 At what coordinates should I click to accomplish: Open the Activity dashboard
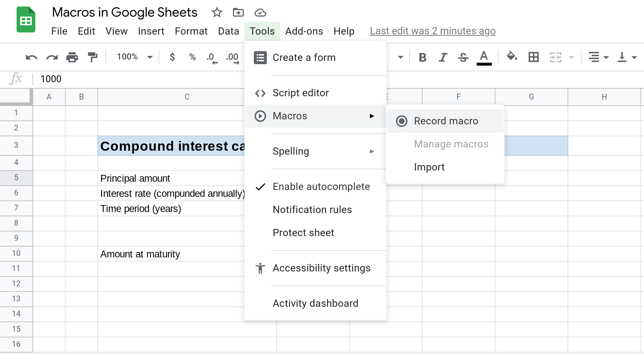click(x=316, y=304)
